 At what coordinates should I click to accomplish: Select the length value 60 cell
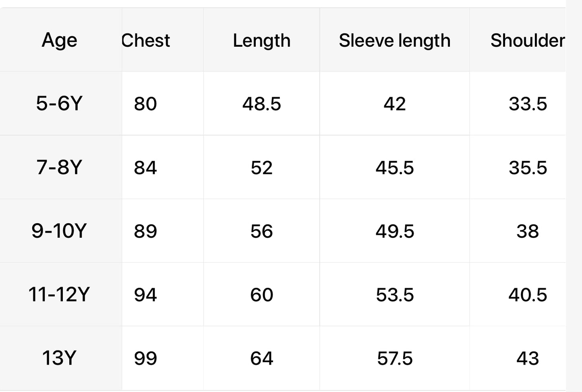pyautogui.click(x=261, y=295)
